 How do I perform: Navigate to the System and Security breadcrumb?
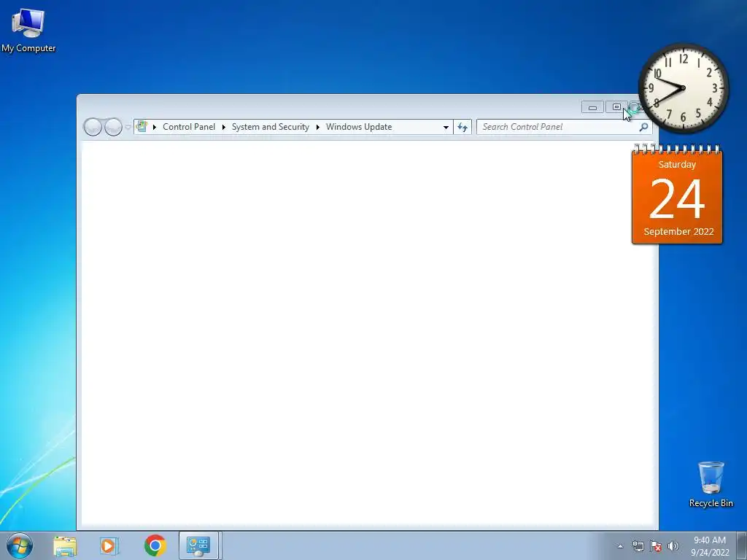[x=270, y=127]
